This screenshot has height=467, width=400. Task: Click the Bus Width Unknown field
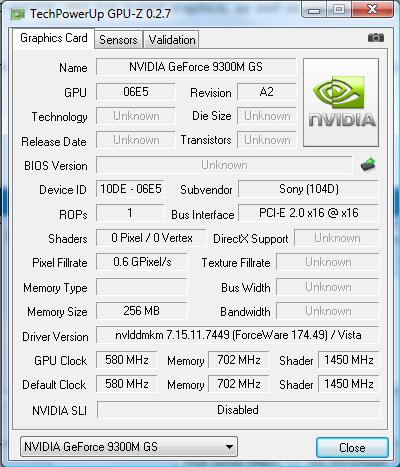click(328, 287)
